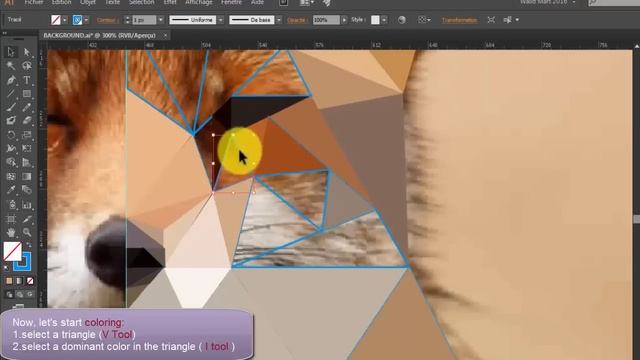This screenshot has width=640, height=360.
Task: Select the Slice tool
Action: coord(27,219)
